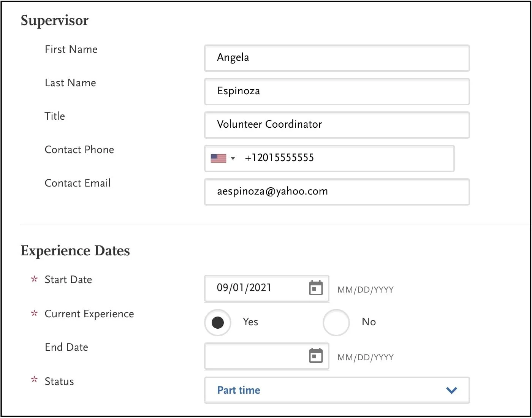Open the End Date calendar picker
532x418 pixels.
[x=315, y=356]
